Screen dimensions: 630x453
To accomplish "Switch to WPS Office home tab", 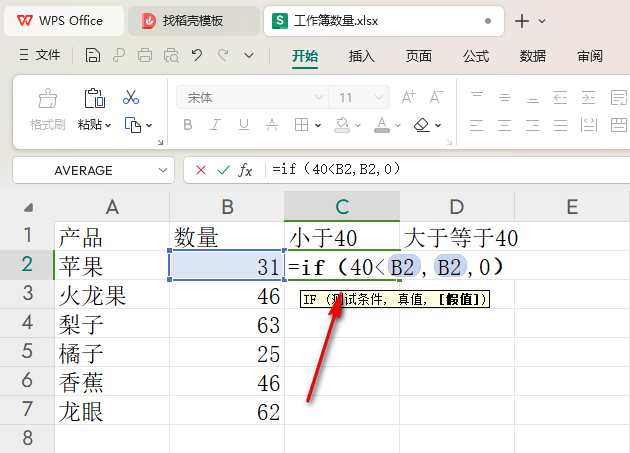I will (x=64, y=21).
